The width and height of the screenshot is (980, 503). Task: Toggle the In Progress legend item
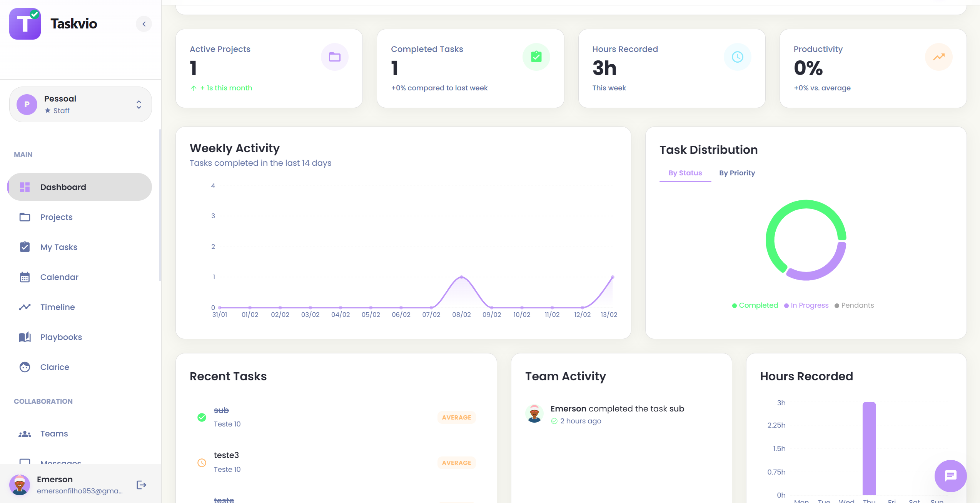[806, 305]
